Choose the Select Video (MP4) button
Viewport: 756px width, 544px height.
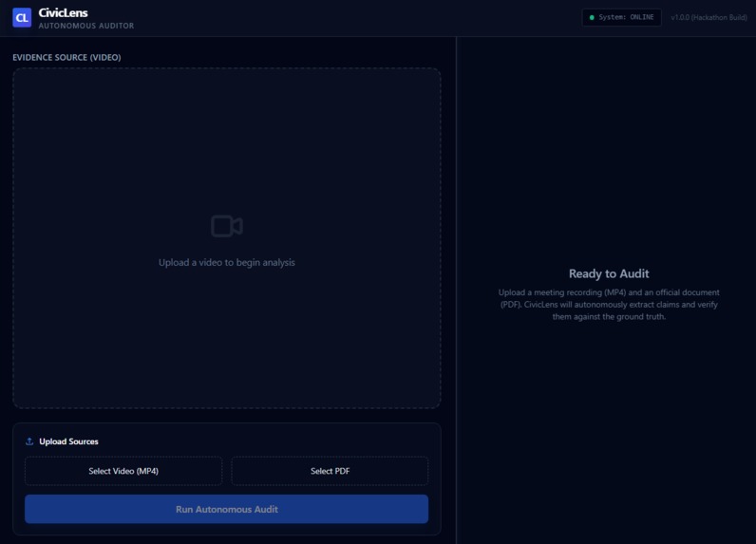point(123,471)
